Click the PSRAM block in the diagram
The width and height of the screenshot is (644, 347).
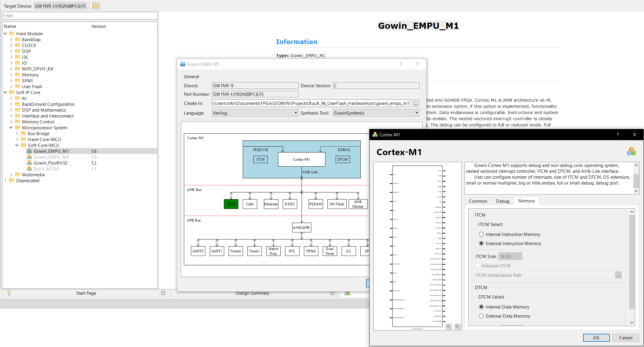pos(316,204)
